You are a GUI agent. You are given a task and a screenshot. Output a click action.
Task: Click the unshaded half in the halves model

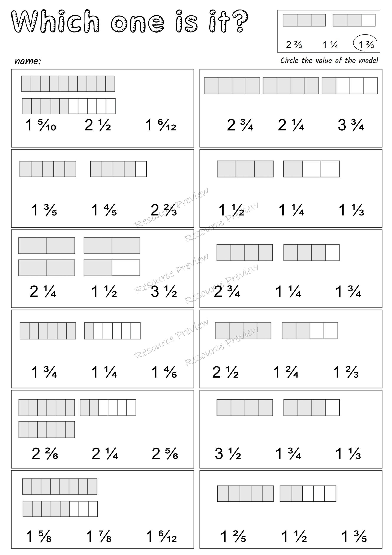click(126, 268)
